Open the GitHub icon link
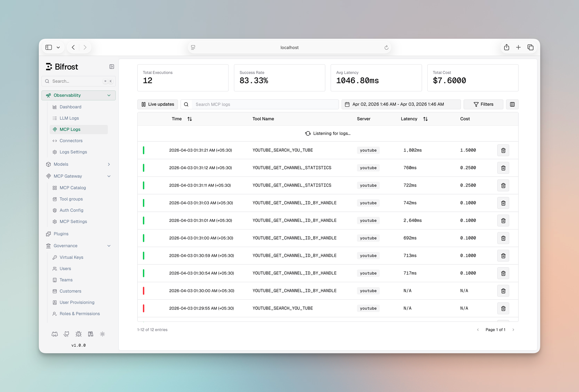 pos(67,334)
